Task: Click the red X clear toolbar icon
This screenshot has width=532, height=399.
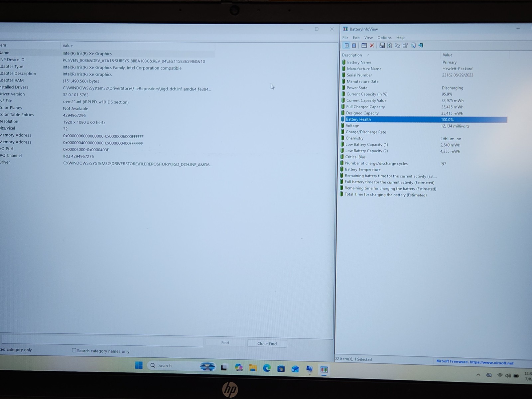Action: (x=372, y=46)
